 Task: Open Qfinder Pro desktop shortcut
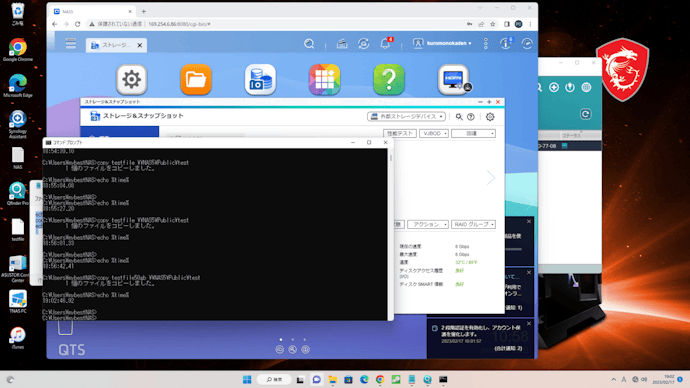click(x=18, y=194)
